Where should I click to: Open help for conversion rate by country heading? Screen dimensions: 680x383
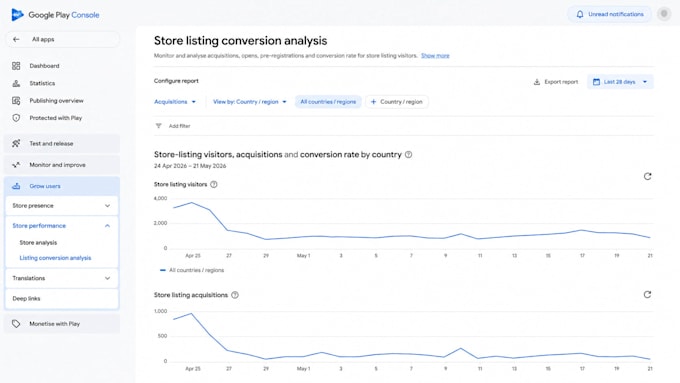(409, 155)
